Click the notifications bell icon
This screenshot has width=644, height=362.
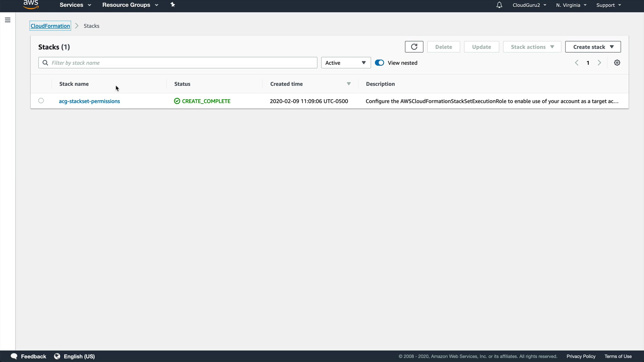point(499,5)
